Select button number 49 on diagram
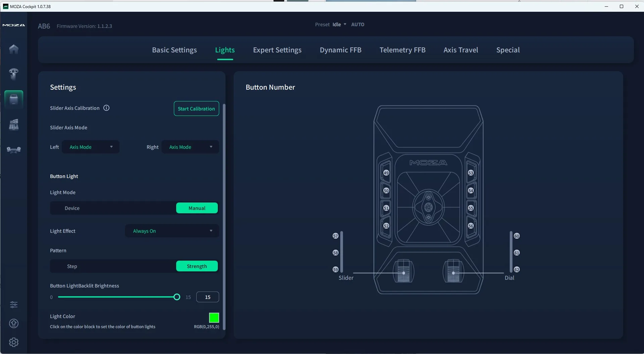This screenshot has height=354, width=644. (386, 173)
